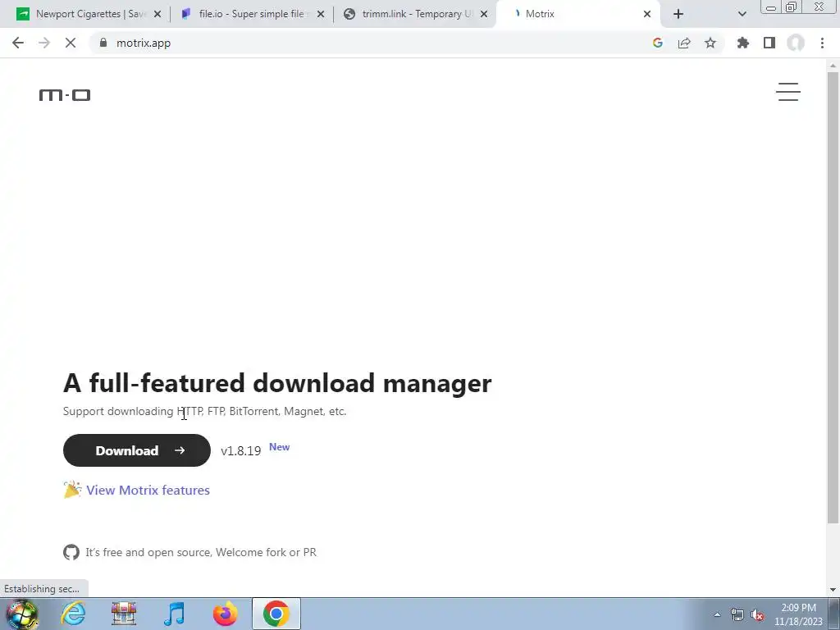Click the muted volume tray icon
Screen dimensions: 840x630
click(757, 615)
